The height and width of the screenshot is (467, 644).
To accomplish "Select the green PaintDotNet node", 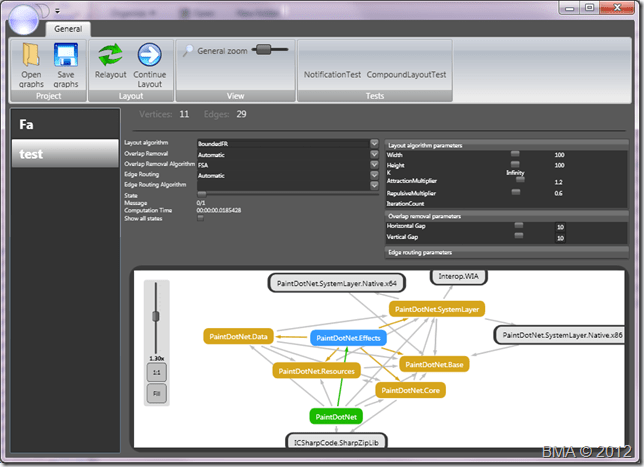I will [336, 417].
